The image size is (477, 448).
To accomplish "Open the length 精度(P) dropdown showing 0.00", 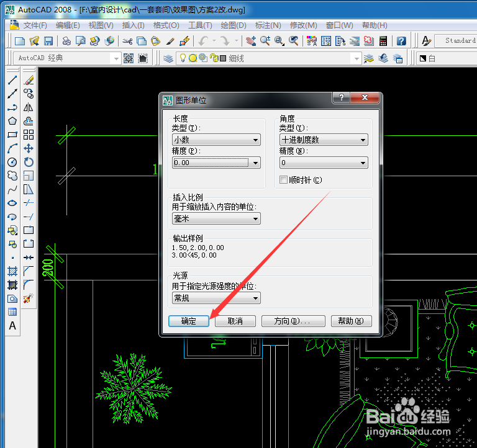I will coord(216,163).
